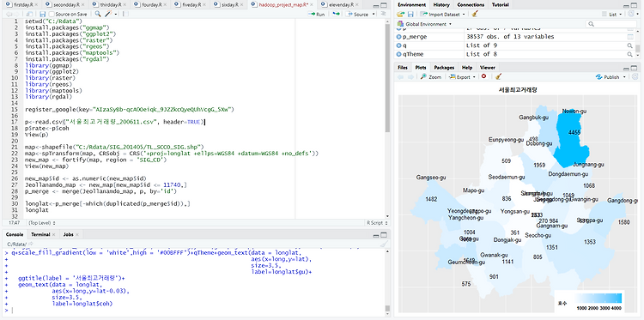The height and width of the screenshot is (320, 644).
Task: Load workspace icon in Environment pane
Action: (x=401, y=14)
